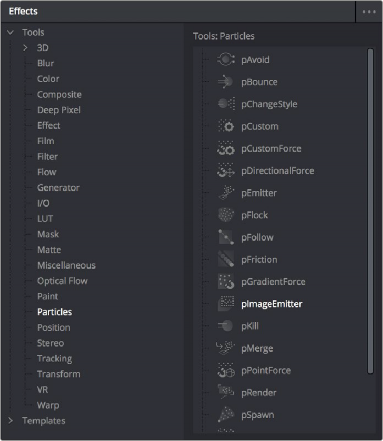Open the Effects panel options menu

click(x=369, y=12)
